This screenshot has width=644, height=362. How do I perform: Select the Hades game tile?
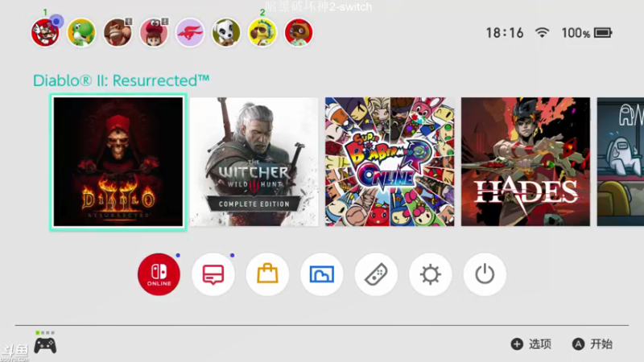pyautogui.click(x=526, y=162)
